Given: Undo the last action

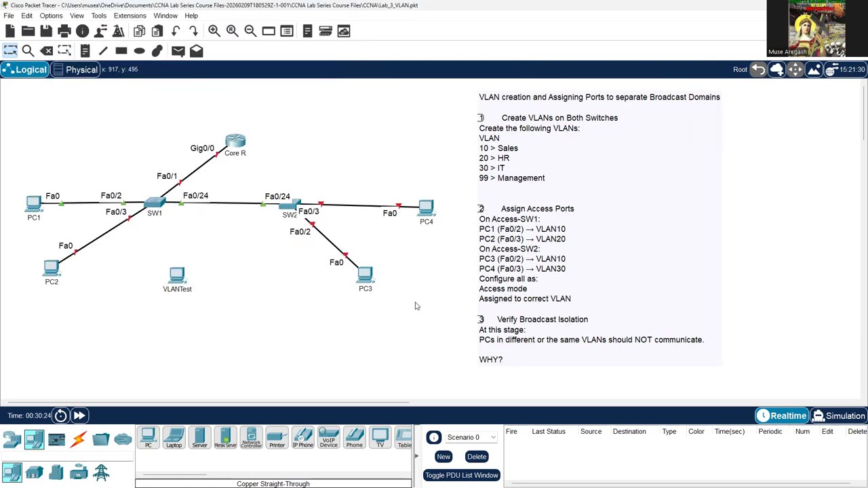Looking at the screenshot, I should click(x=176, y=31).
